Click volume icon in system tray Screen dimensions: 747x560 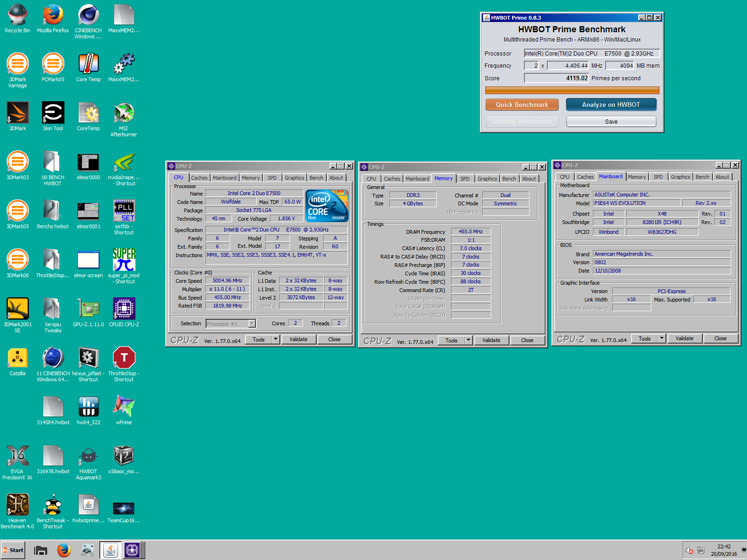click(x=690, y=551)
